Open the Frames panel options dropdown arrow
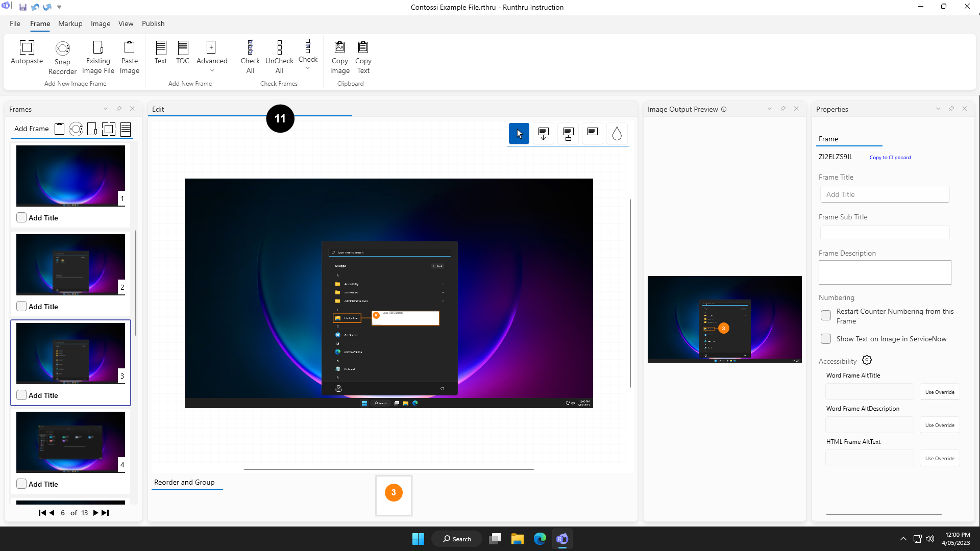The width and height of the screenshot is (980, 551). click(x=106, y=109)
